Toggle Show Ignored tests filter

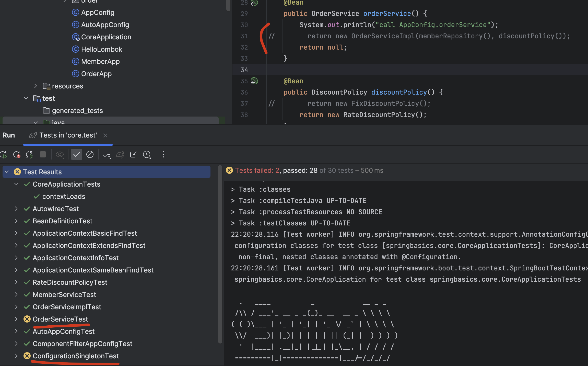click(x=90, y=154)
